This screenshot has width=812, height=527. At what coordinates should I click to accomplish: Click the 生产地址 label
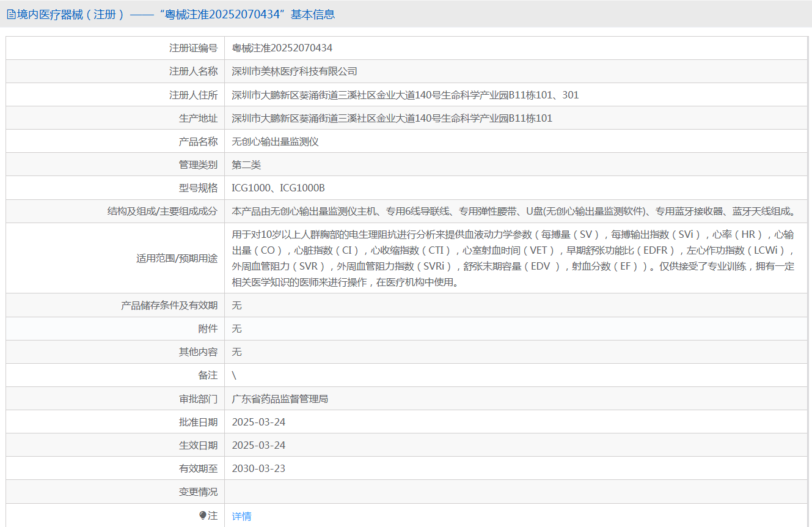[198, 118]
